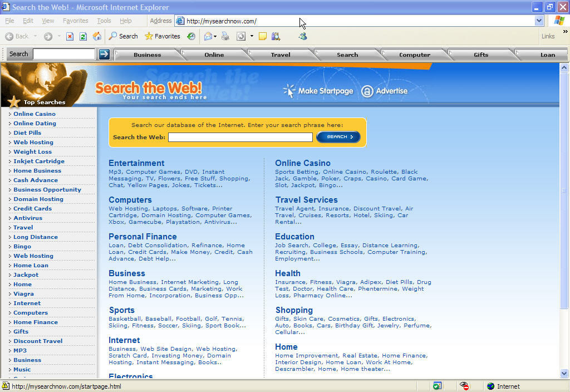Click the Make Startpage link
Screen dimensions: 570x392
pos(326,91)
